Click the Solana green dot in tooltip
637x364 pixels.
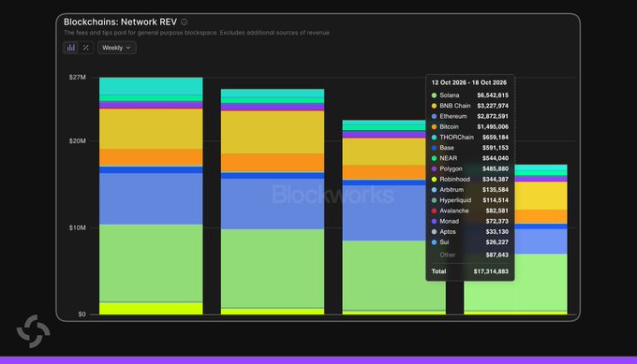point(434,95)
